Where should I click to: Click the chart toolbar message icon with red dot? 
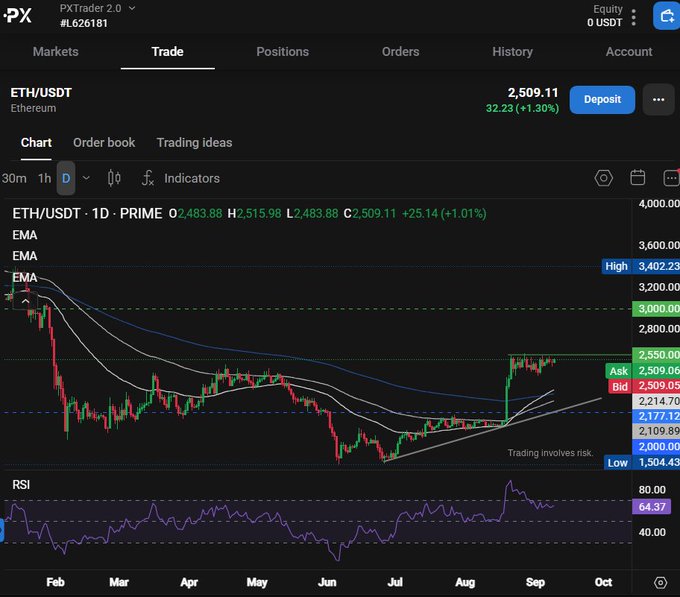pyautogui.click(x=671, y=178)
